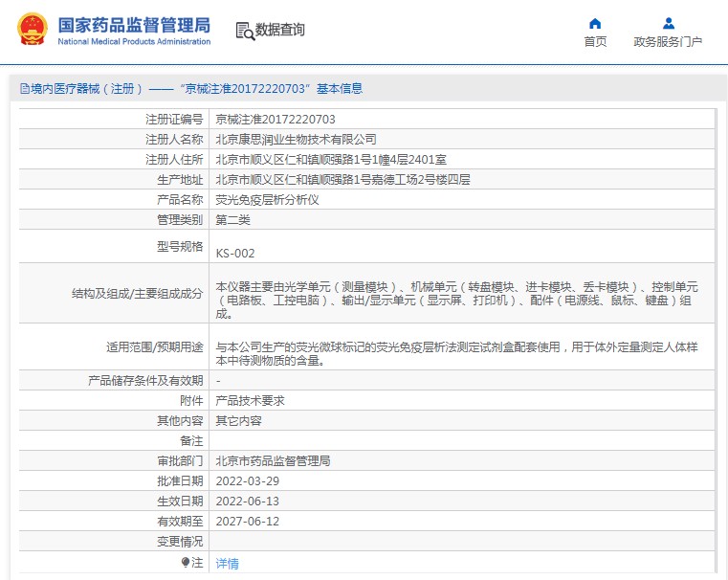Click the document icon before 境内医疗器械
Image resolution: width=728 pixels, height=580 pixels.
tap(24, 89)
